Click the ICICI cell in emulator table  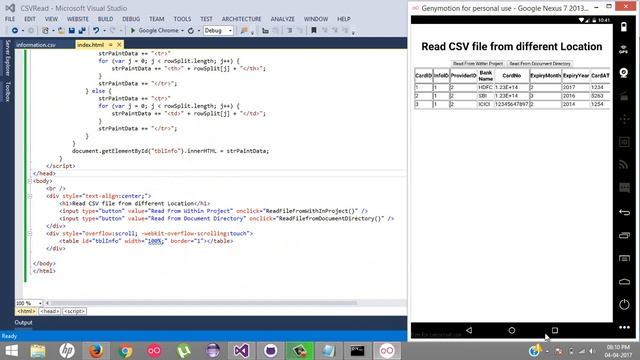click(486, 104)
